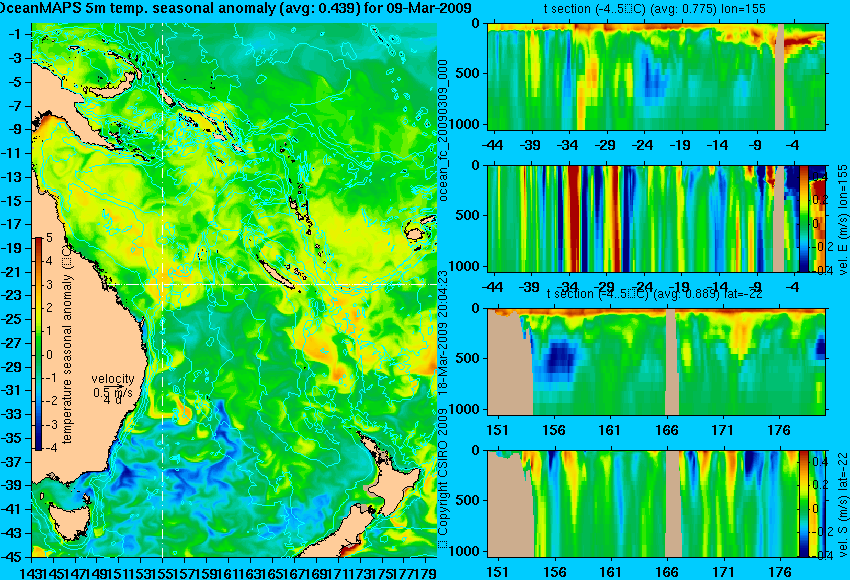Click the horizontal dashed line at lat -22 east of New Caledonia
The width and height of the screenshot is (850, 580).
point(369,284)
